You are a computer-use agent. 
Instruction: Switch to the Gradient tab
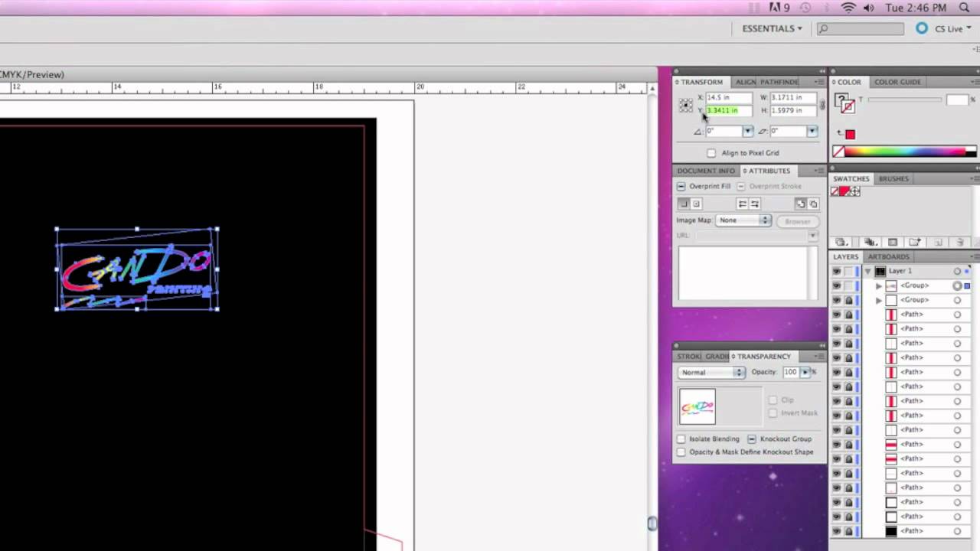pyautogui.click(x=717, y=357)
